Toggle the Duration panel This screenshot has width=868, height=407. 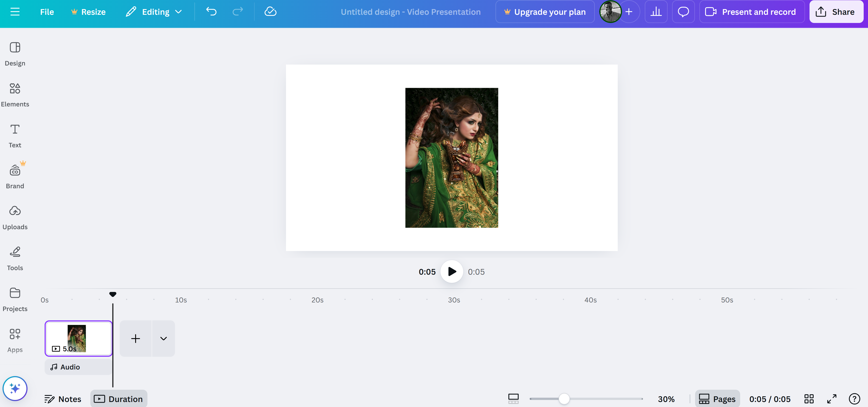[x=119, y=399]
